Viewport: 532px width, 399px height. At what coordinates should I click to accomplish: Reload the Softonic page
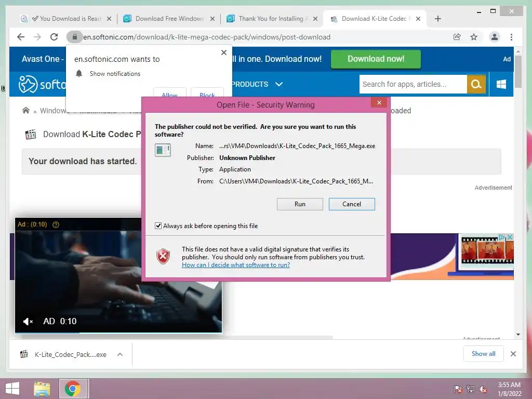[54, 37]
